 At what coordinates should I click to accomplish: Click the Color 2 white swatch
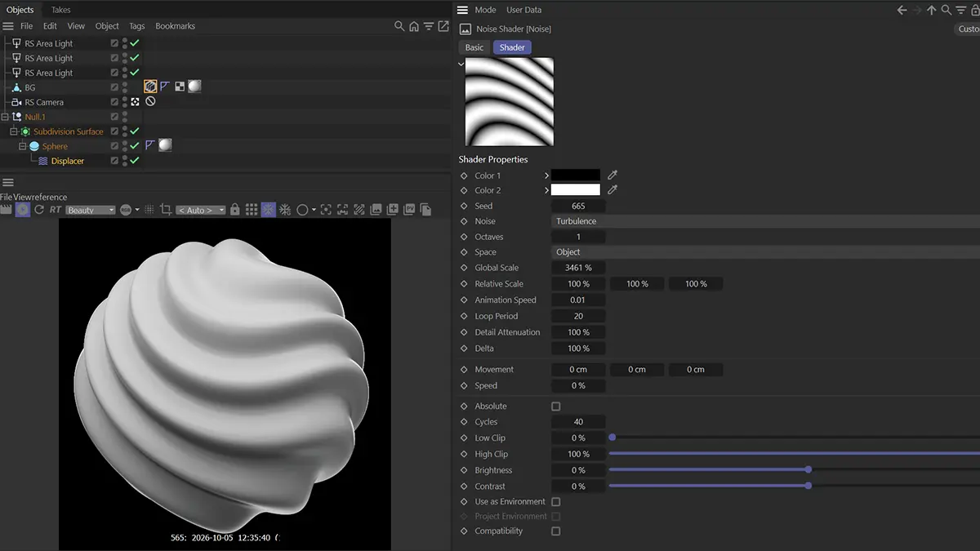(x=576, y=190)
